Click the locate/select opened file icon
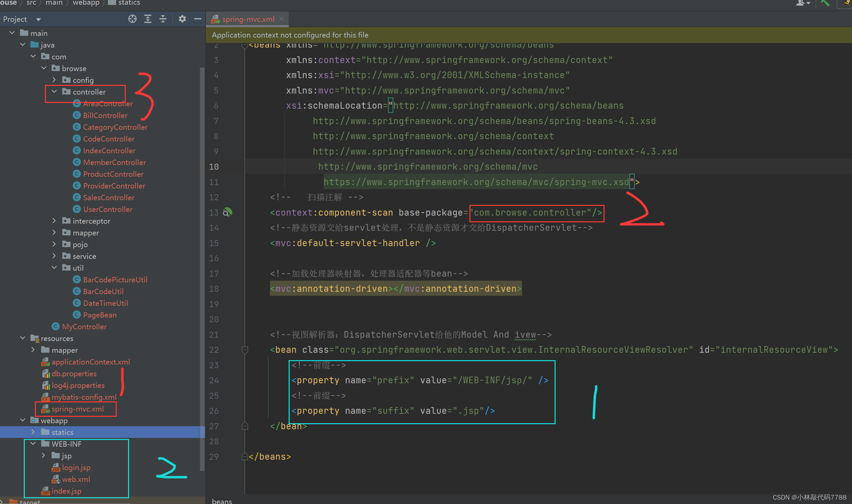This screenshot has height=504, width=852. coord(132,19)
